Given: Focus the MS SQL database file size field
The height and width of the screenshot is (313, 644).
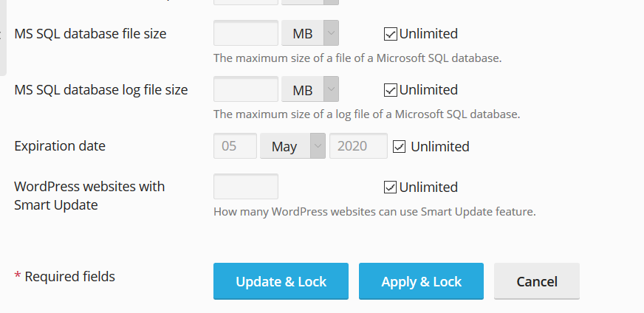Looking at the screenshot, I should pyautogui.click(x=246, y=33).
